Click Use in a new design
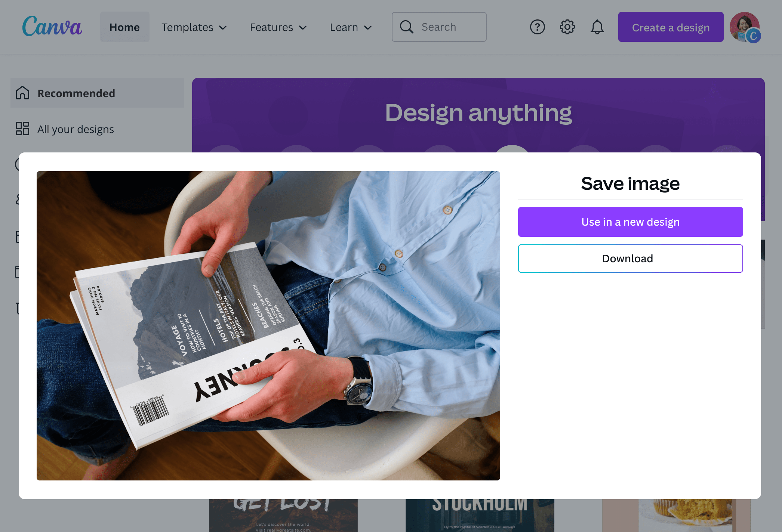 [x=630, y=222]
